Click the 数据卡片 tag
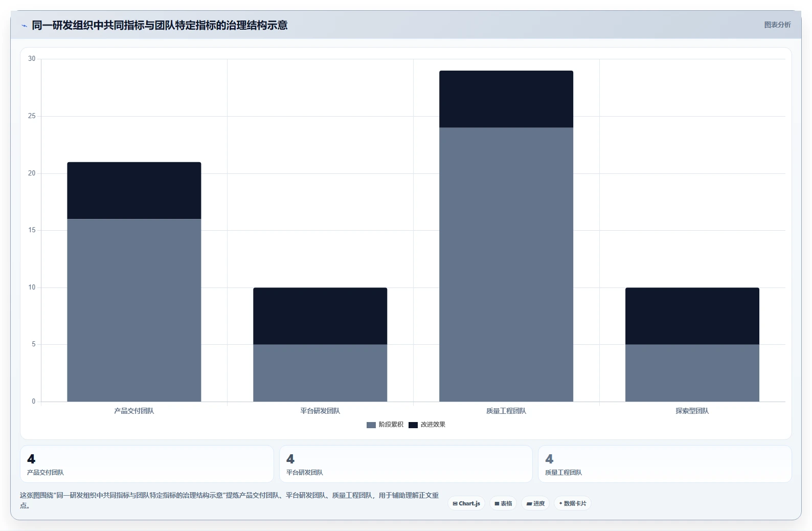The width and height of the screenshot is (812, 531). point(573,503)
